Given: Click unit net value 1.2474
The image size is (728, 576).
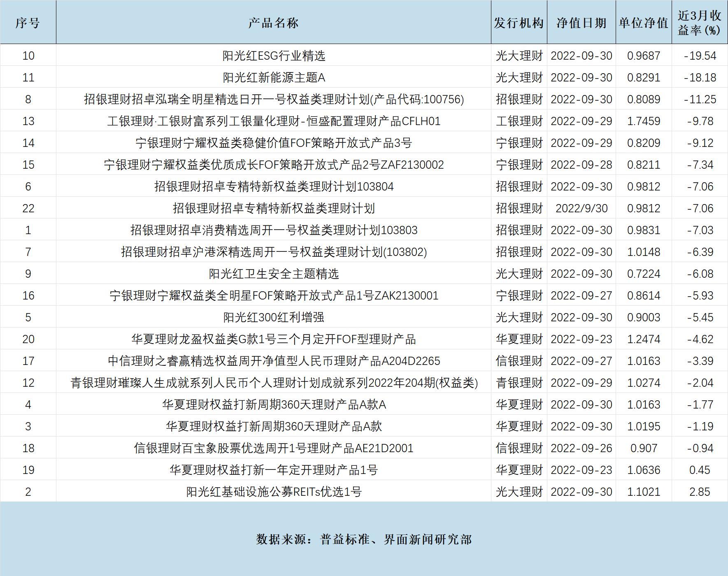Looking at the screenshot, I should click(x=644, y=339).
